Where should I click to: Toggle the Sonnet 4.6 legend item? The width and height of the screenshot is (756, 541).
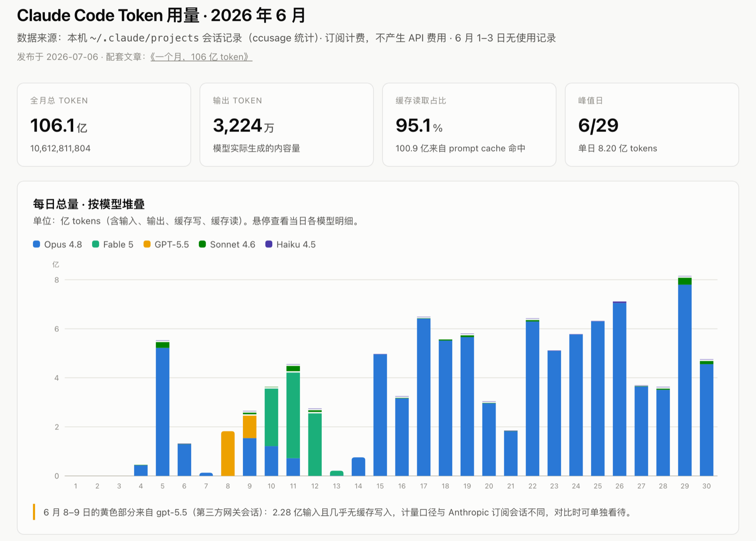point(227,244)
